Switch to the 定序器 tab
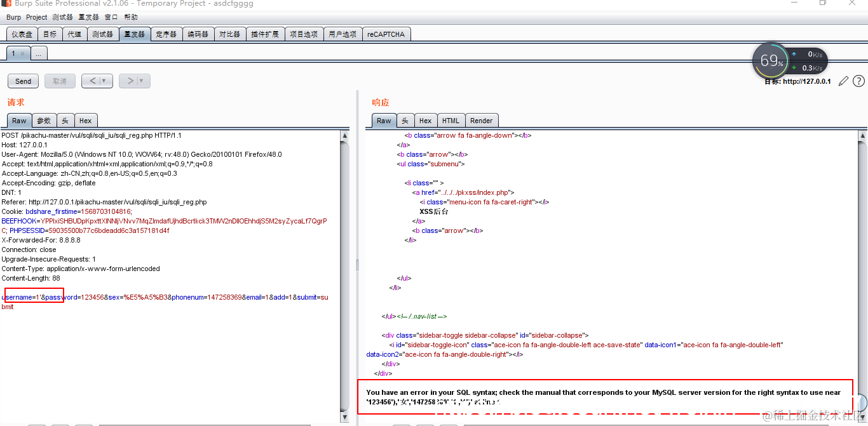This screenshot has width=868, height=426. coord(166,34)
